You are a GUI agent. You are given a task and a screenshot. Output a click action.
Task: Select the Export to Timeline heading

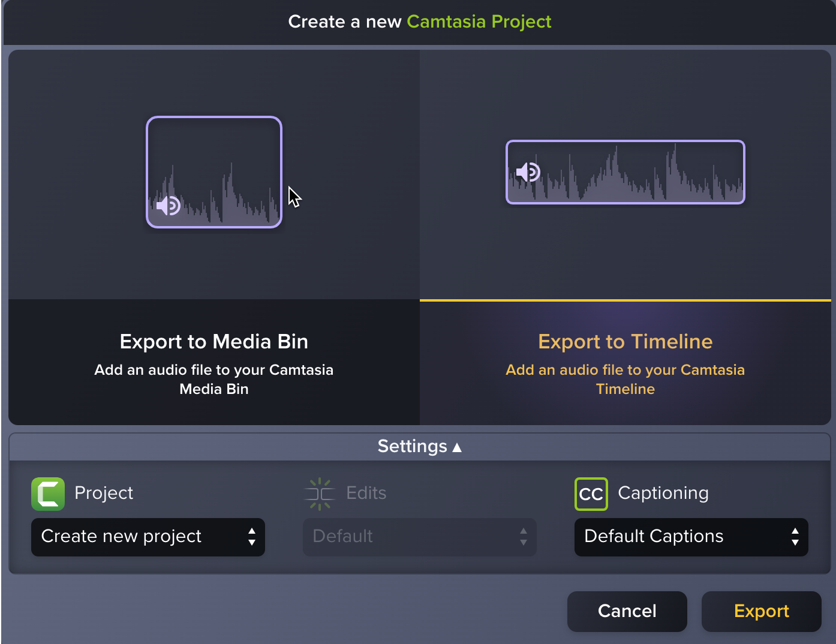click(x=625, y=341)
